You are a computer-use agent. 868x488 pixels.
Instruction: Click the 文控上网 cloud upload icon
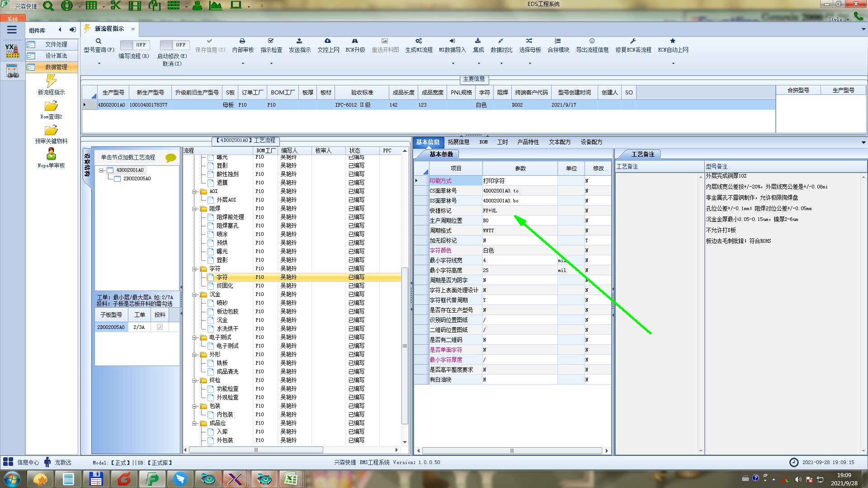pos(328,41)
